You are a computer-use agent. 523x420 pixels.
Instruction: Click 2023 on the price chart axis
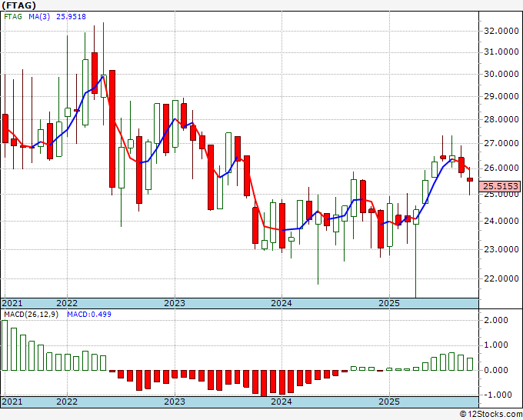click(x=175, y=303)
